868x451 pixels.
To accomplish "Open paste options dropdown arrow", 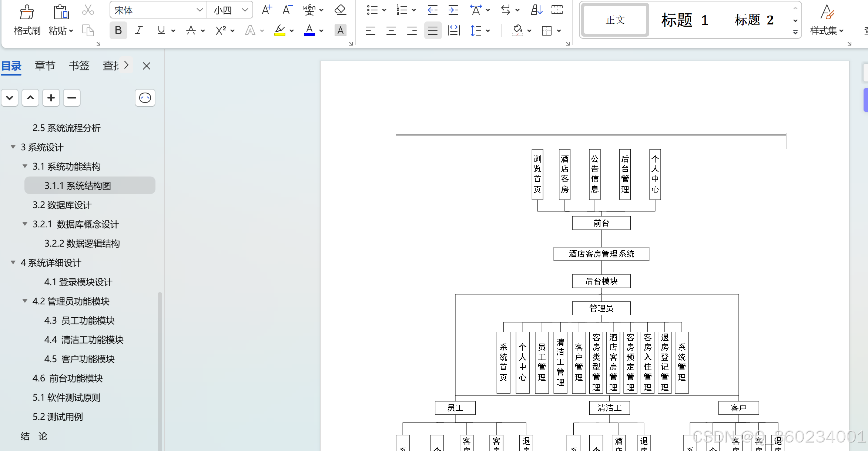I will [x=71, y=31].
